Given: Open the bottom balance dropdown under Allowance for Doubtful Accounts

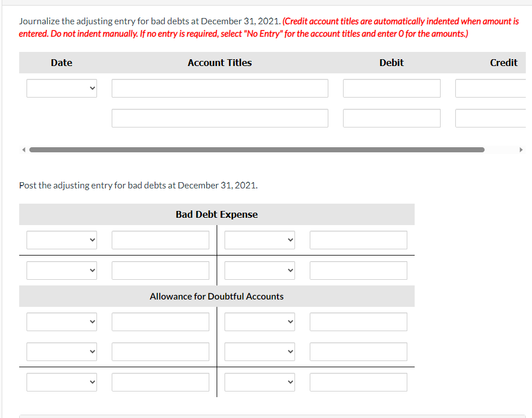Looking at the screenshot, I should point(61,382).
